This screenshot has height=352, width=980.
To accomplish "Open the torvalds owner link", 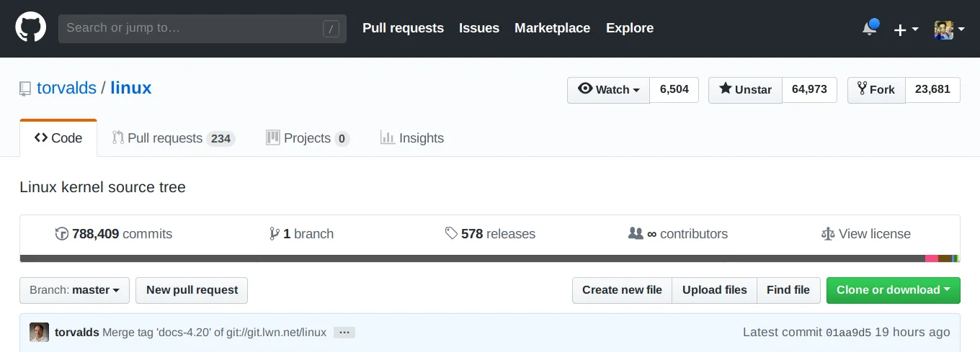I will point(66,89).
